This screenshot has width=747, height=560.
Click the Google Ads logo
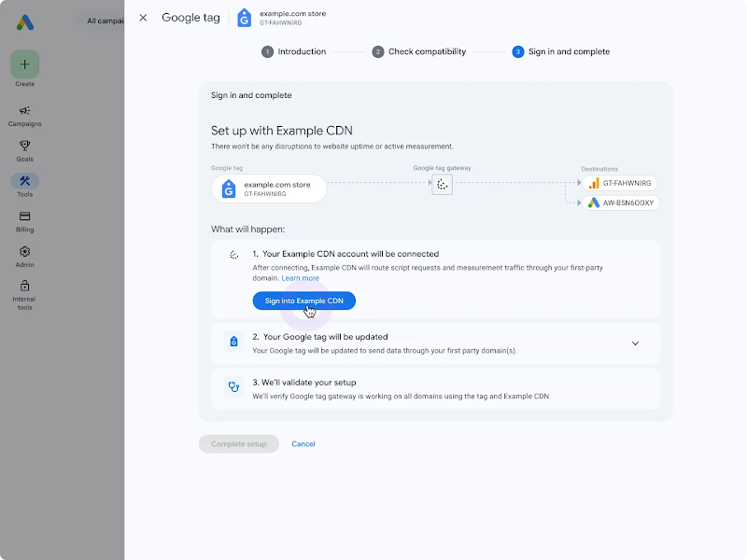[x=25, y=22]
